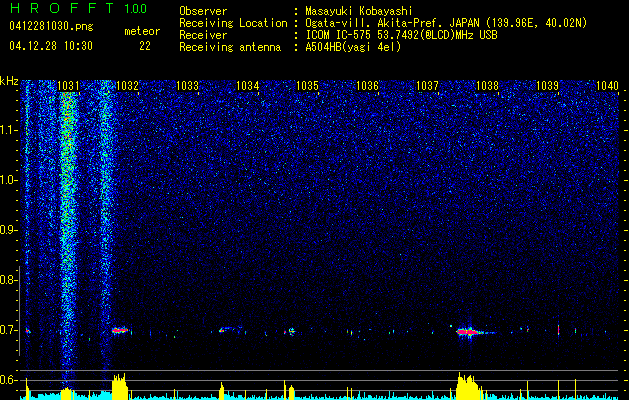The width and height of the screenshot is (629, 400).
Task: Click the 0.6 kHz frequency label
Action: pyautogui.click(x=8, y=380)
